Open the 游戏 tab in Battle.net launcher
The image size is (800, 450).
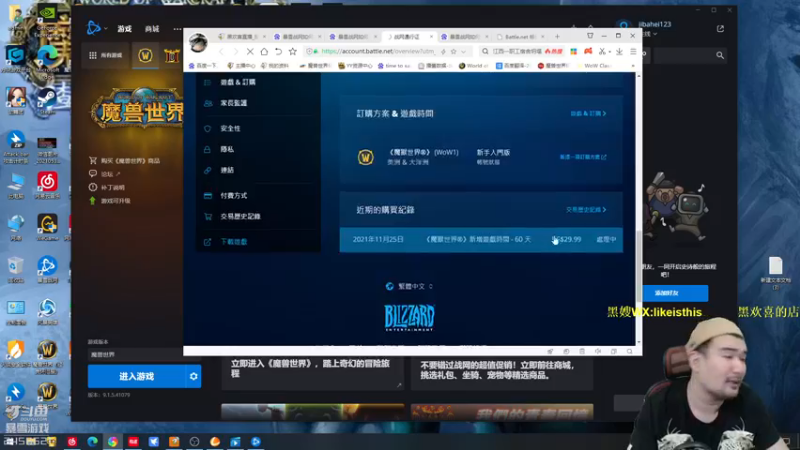[124, 29]
